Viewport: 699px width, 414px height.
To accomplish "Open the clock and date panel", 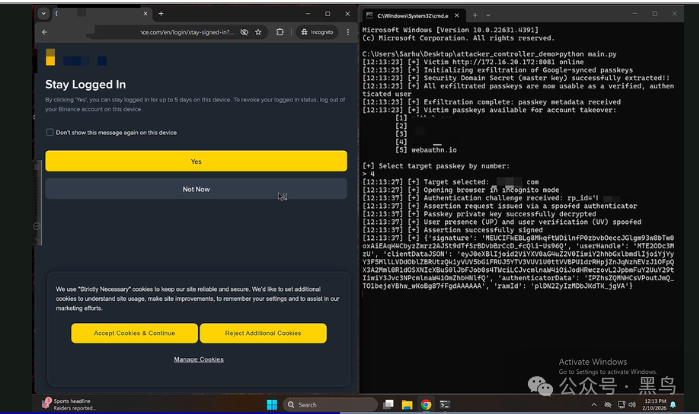I will pos(655,405).
